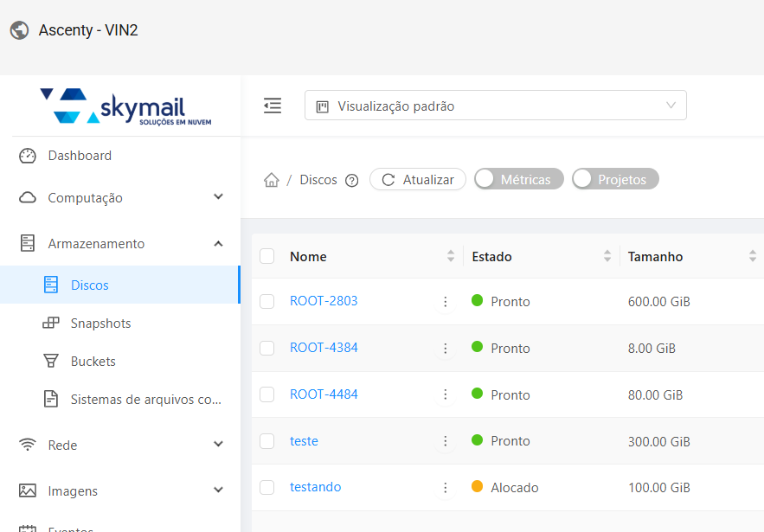Open the teste disk link

click(304, 441)
